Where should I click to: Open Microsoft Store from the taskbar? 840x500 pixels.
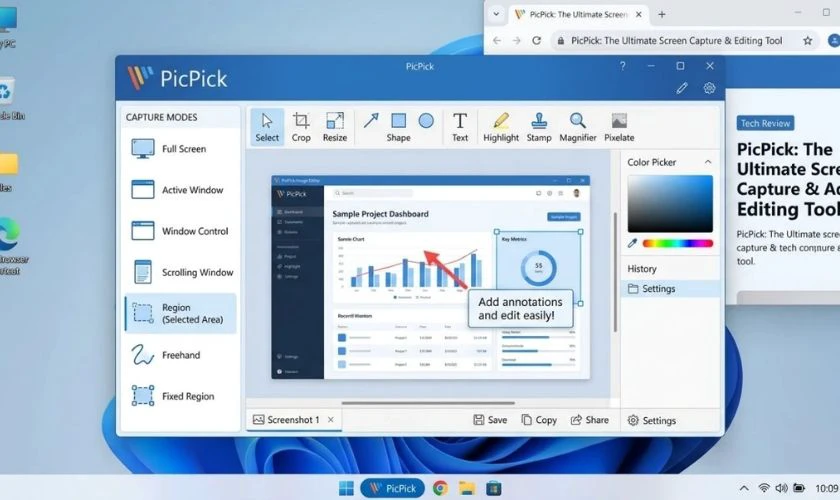493,488
